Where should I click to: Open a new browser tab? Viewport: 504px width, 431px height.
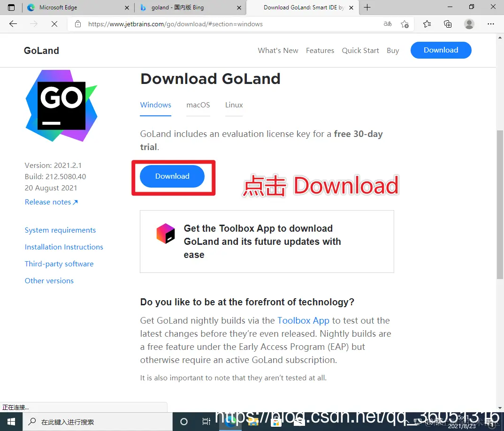367,8
